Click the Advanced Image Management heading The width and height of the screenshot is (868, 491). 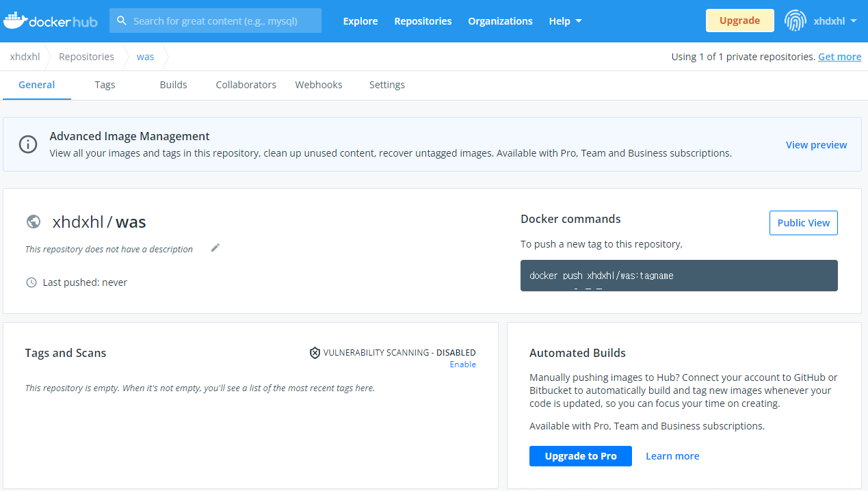click(129, 136)
